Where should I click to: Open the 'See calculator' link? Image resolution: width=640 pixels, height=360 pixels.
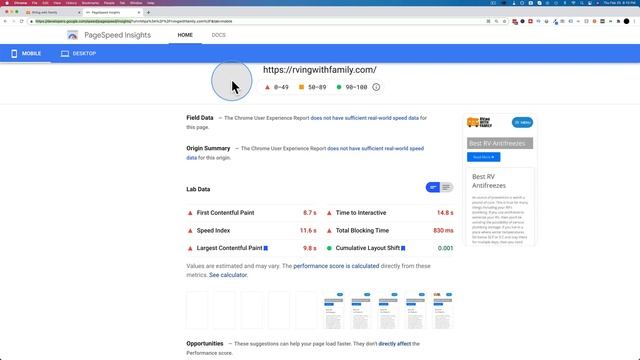(x=228, y=275)
